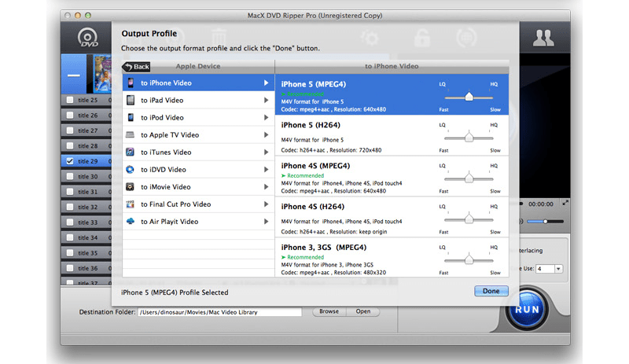Select to iPad Video category
Screen dimensions: 629x364
tap(199, 100)
